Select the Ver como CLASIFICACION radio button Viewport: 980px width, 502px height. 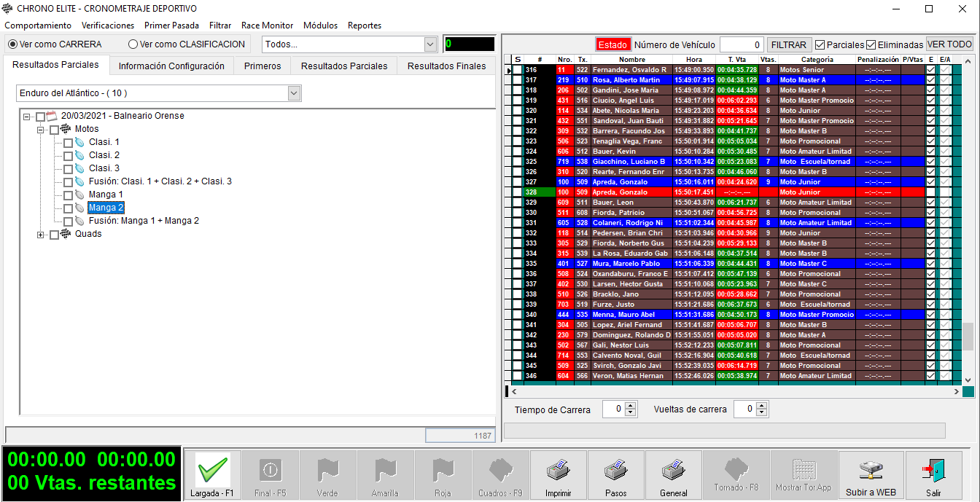133,44
